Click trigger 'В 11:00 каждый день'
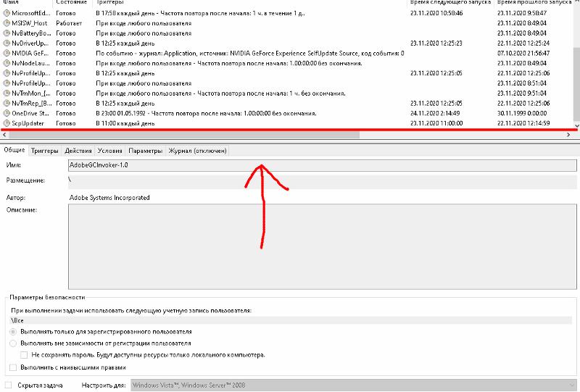The width and height of the screenshot is (580, 392). click(125, 123)
